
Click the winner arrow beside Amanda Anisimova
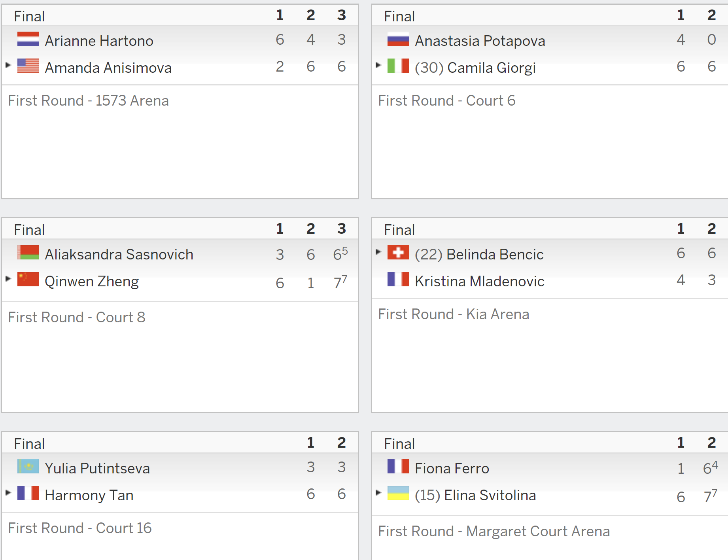pyautogui.click(x=8, y=65)
